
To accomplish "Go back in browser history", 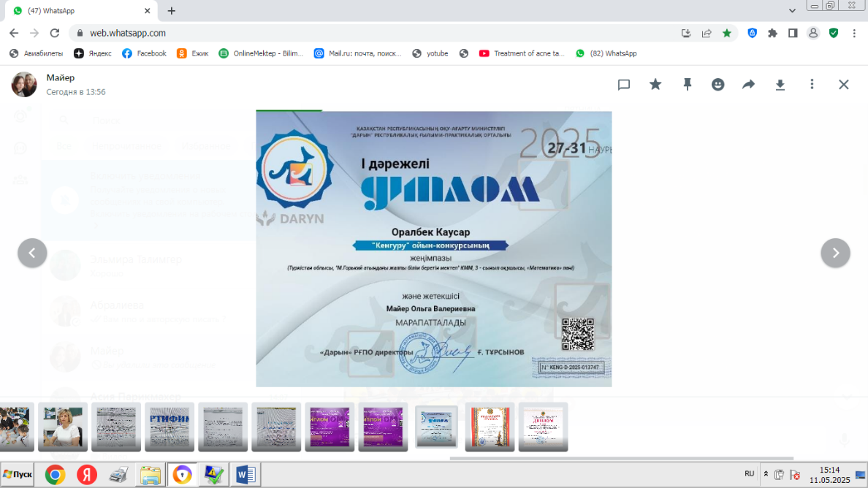I will [x=14, y=33].
